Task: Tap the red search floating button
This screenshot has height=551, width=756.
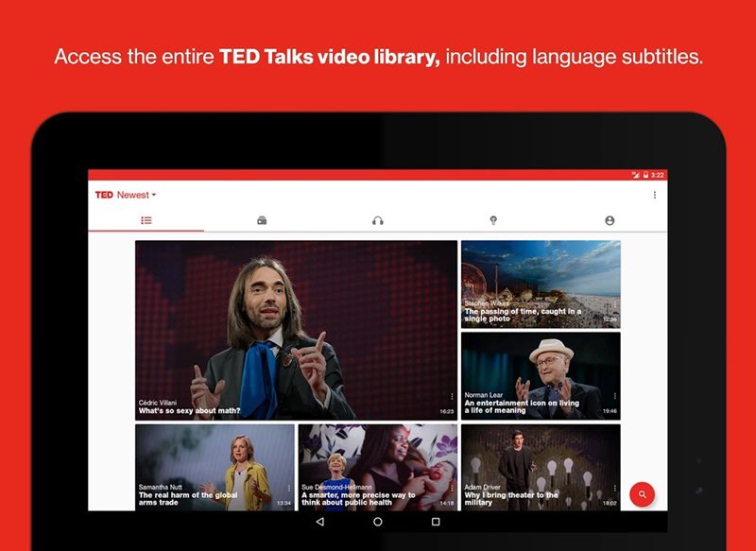Action: pyautogui.click(x=643, y=494)
